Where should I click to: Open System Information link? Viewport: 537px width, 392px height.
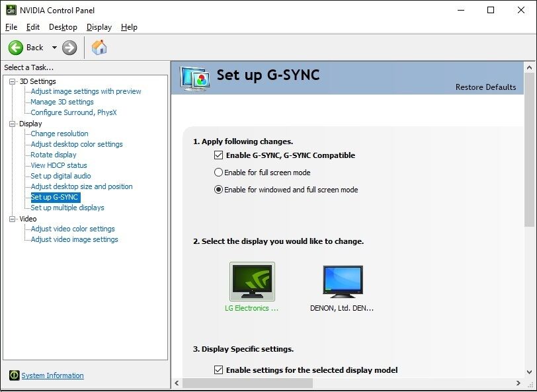click(x=52, y=375)
